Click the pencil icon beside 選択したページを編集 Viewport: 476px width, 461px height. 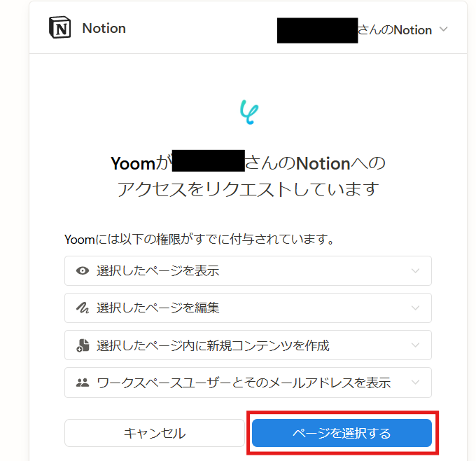click(x=83, y=308)
